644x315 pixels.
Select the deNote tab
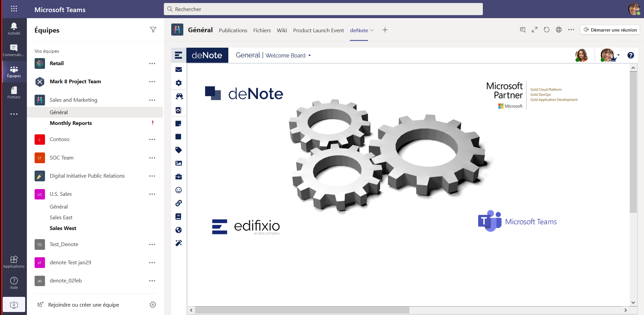(x=359, y=30)
